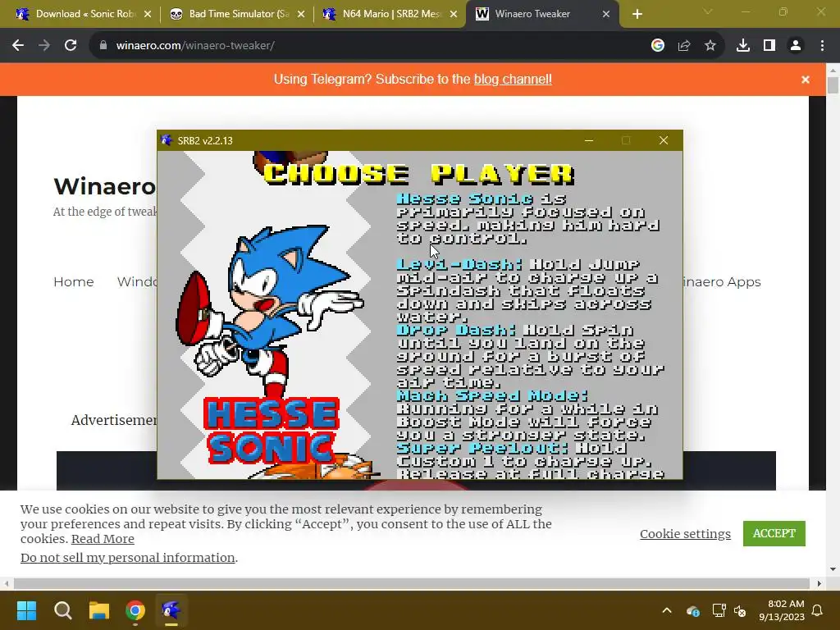Open the Windows Start menu
Screen dimensions: 840x630
(x=26, y=610)
